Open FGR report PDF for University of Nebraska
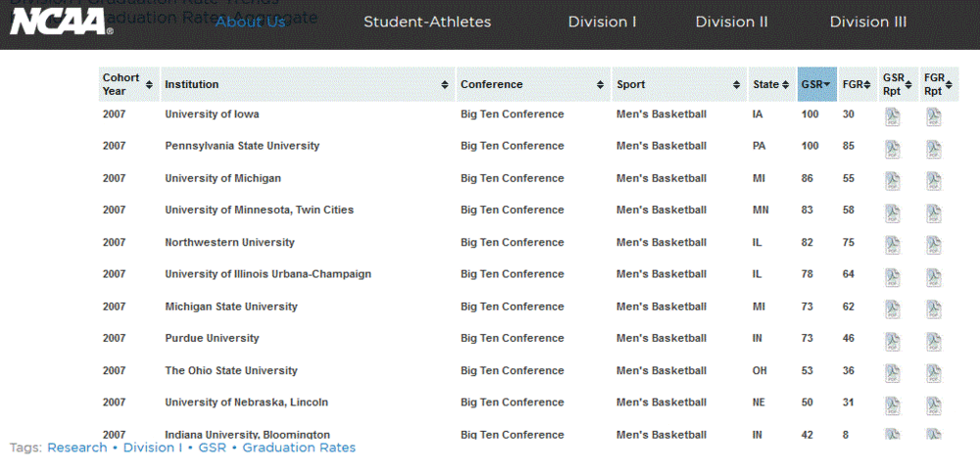980x470 pixels. coord(934,406)
